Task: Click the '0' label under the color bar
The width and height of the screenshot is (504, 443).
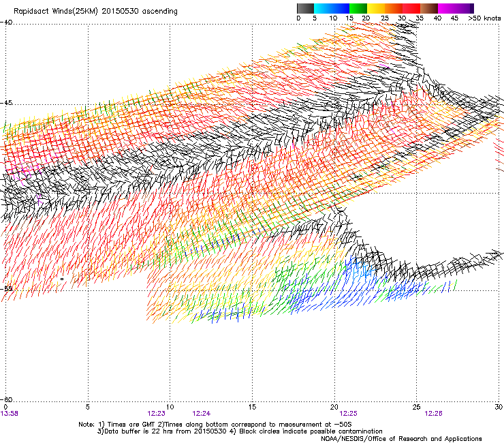Action: point(298,18)
